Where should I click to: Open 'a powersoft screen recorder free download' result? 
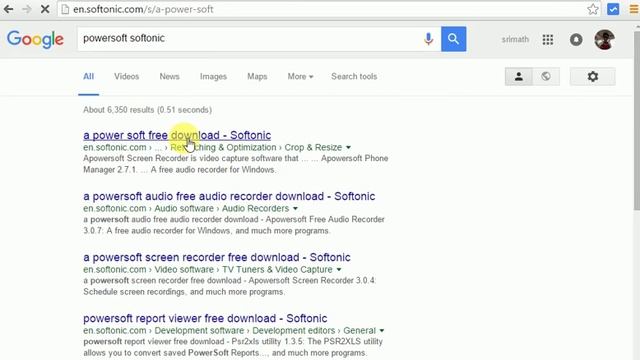pyautogui.click(x=217, y=258)
